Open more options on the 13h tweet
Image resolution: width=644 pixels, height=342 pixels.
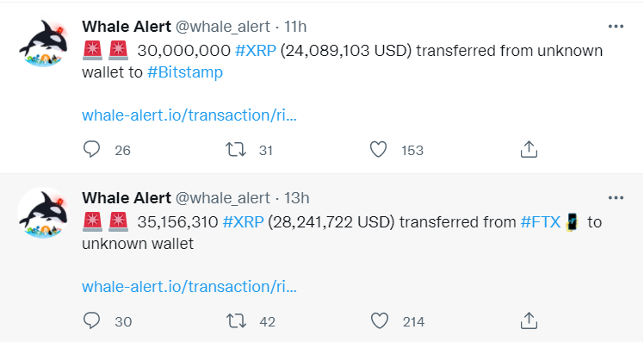tap(616, 198)
